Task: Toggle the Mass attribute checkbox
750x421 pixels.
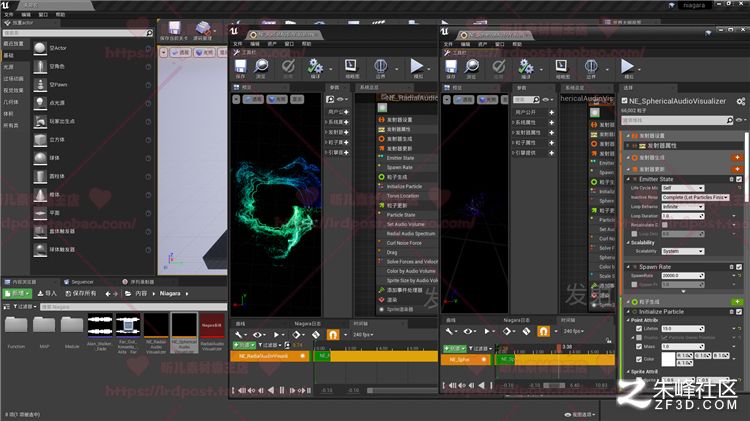Action: coord(639,346)
